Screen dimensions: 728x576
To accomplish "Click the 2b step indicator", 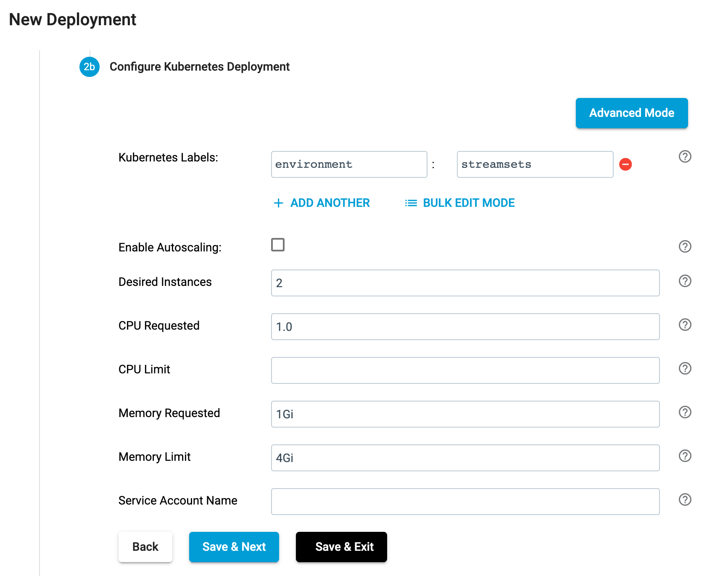I will pyautogui.click(x=90, y=67).
